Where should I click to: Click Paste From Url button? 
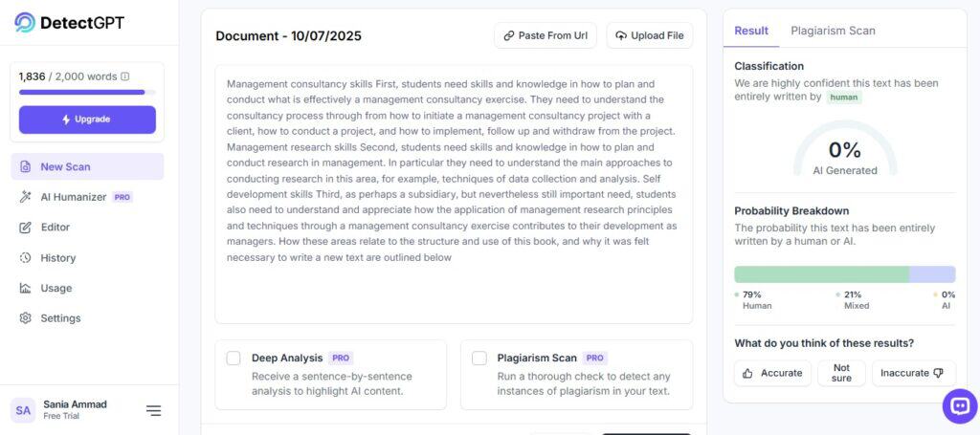(546, 35)
